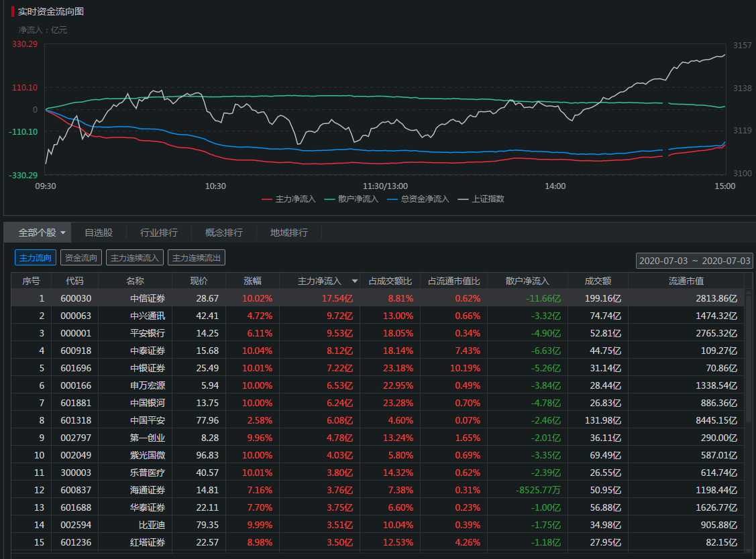Expand the 全部个股 dropdown arrow

coord(63,233)
